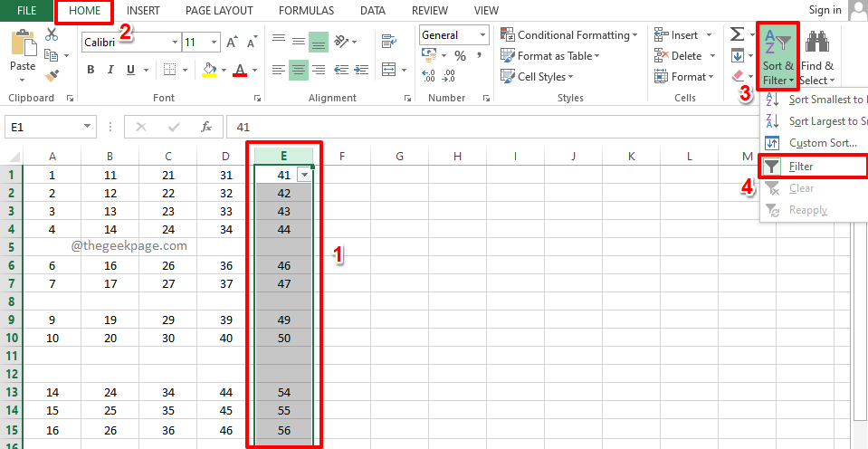The image size is (868, 449).
Task: Expand the General number format dropdown
Action: (482, 35)
